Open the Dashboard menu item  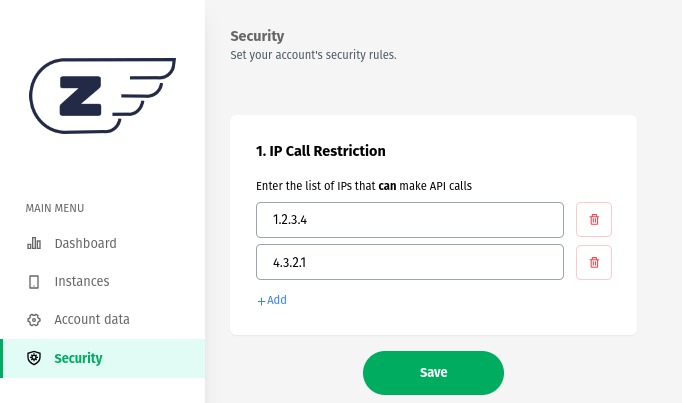click(85, 243)
